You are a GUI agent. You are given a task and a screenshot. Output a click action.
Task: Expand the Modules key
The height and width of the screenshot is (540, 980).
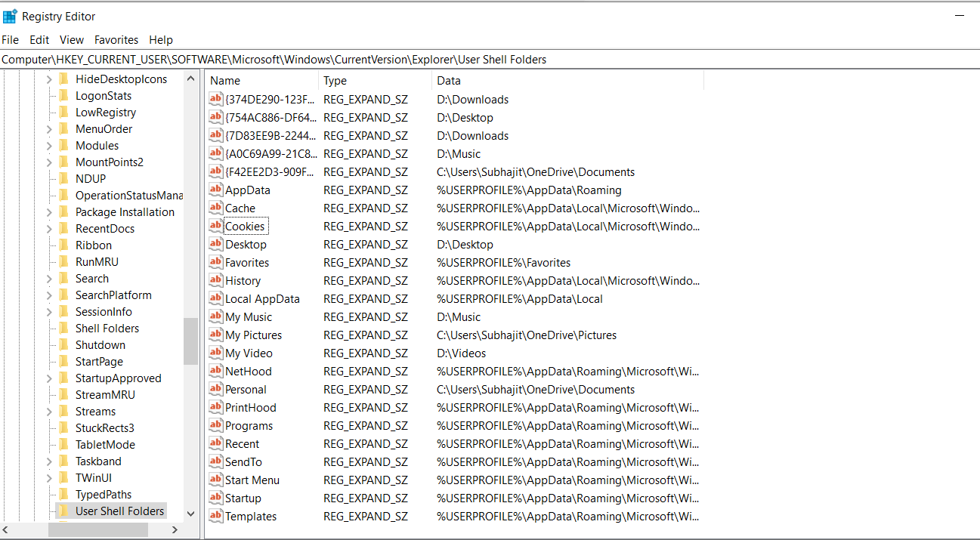49,146
